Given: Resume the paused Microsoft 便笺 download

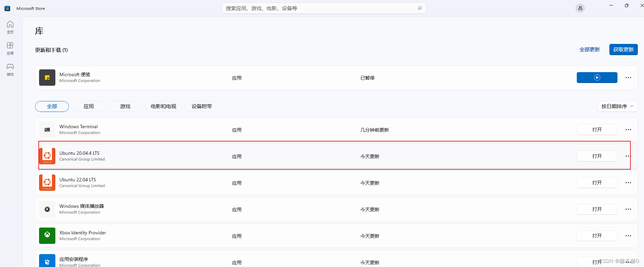Looking at the screenshot, I should [x=597, y=78].
